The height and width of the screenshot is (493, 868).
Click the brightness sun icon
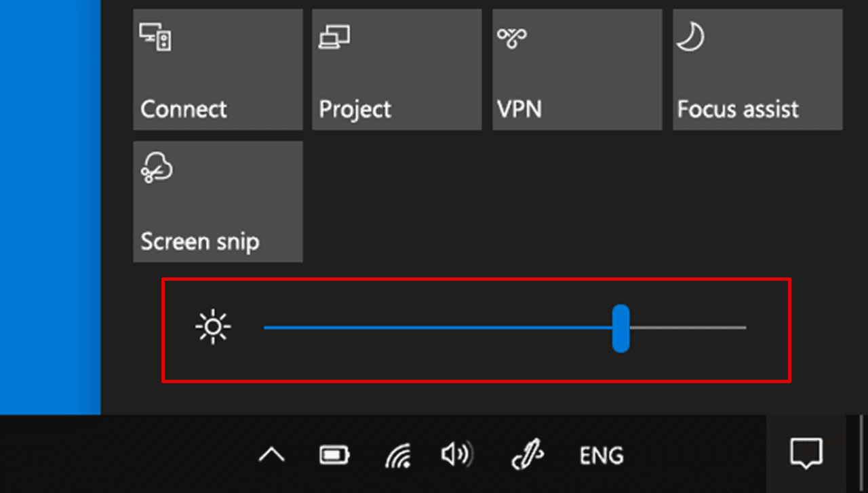coord(213,328)
